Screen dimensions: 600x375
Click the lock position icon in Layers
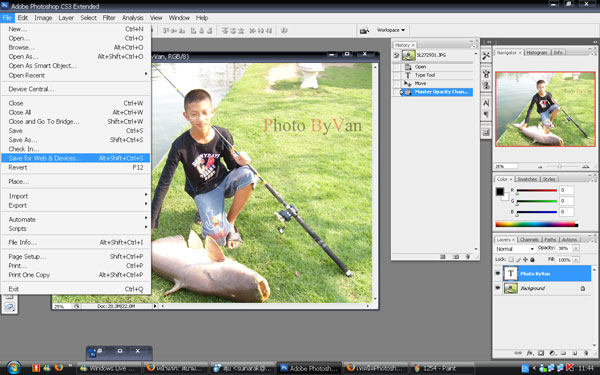point(525,259)
